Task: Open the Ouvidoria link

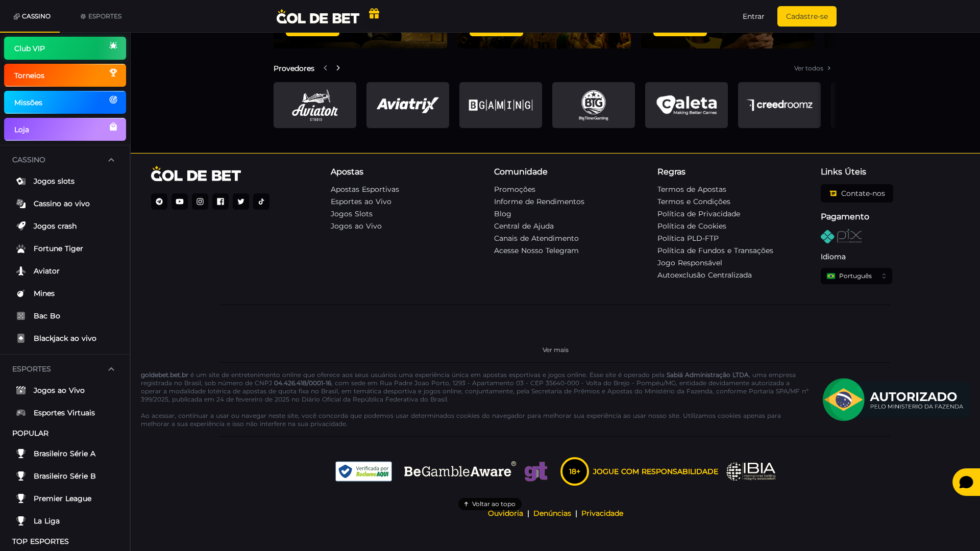Action: point(505,514)
